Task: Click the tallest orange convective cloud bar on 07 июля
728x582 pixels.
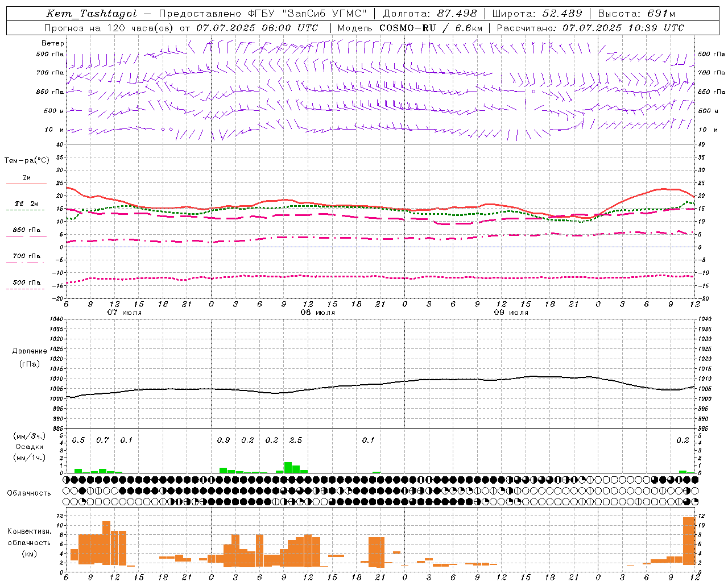Action: tap(106, 542)
